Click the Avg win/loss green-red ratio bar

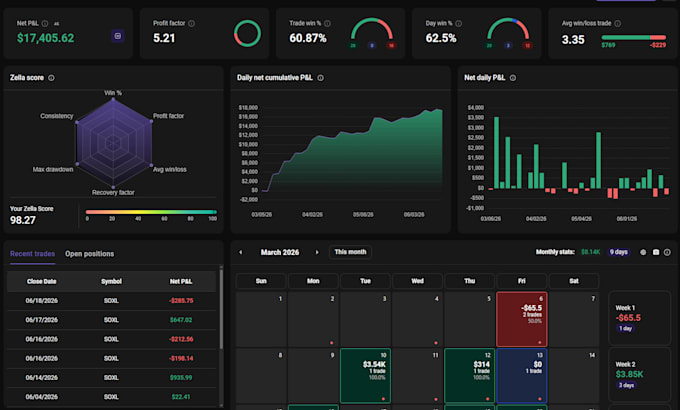pos(634,37)
